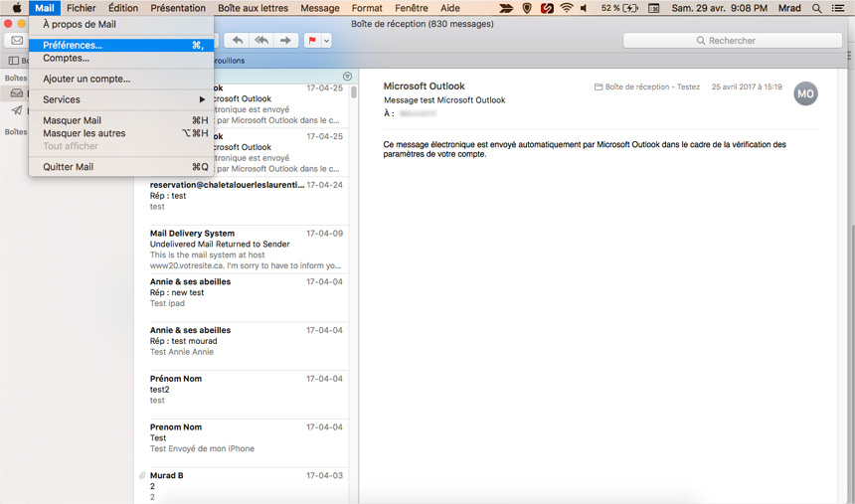
Task: Click the volume speaker icon
Action: click(x=584, y=8)
